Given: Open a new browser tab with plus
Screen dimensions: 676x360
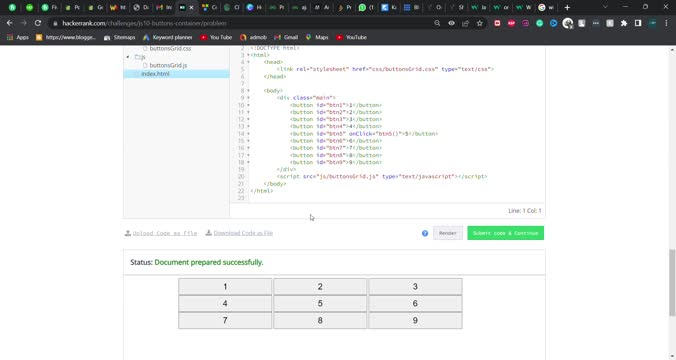Looking at the screenshot, I should pos(567,7).
